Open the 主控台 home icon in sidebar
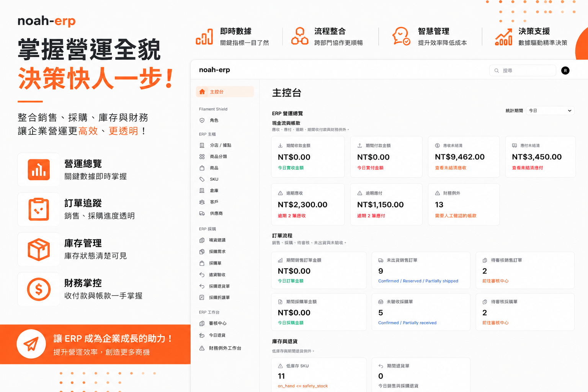This screenshot has height=392, width=588. [x=202, y=92]
